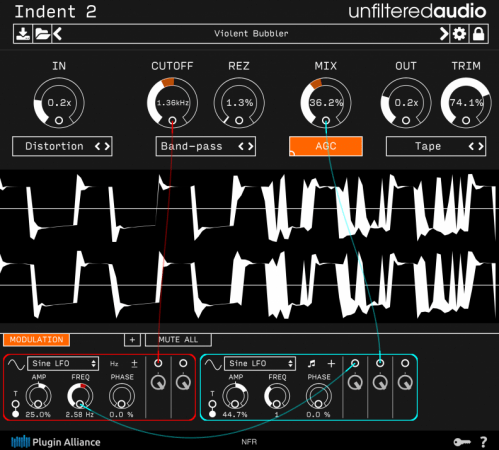The width and height of the screenshot is (499, 450).
Task: Click the modulation input port under CUTOFF
Action: pos(172,120)
